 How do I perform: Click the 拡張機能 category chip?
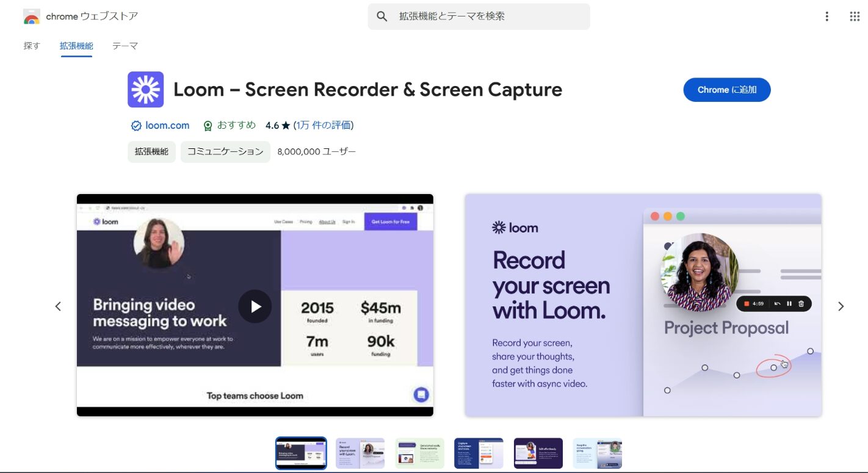151,152
